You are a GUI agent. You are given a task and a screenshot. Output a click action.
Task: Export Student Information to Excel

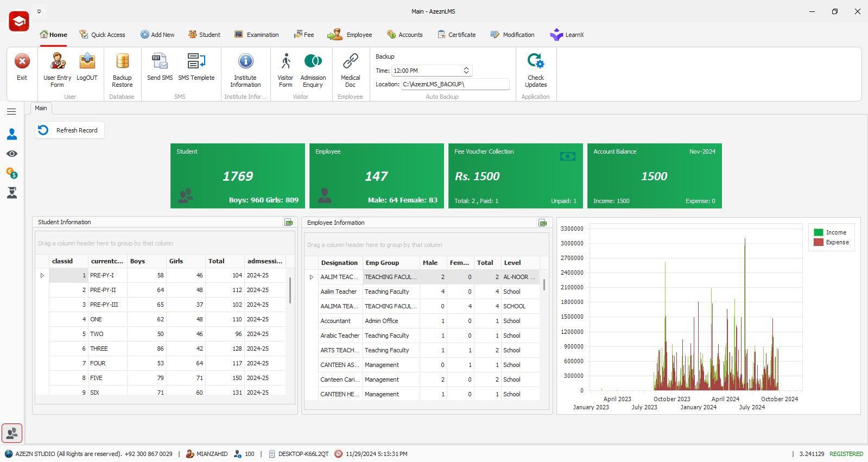pos(289,223)
